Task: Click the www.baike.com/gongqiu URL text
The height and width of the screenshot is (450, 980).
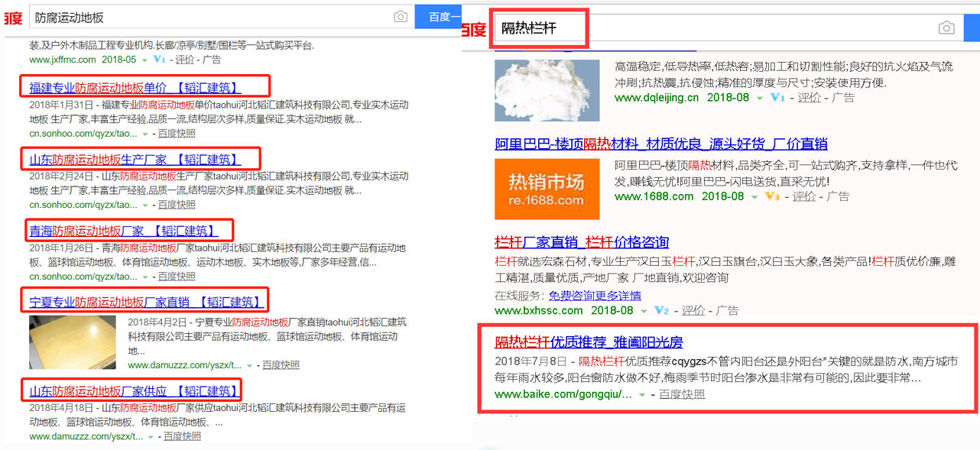Action: [x=563, y=394]
